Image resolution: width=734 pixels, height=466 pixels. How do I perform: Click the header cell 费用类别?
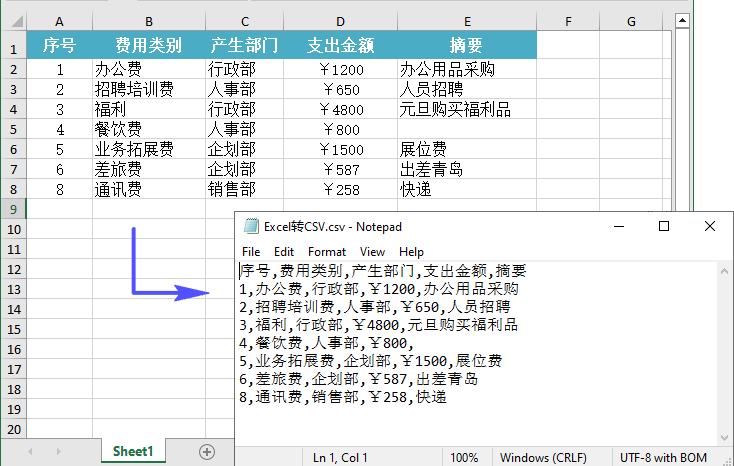coord(149,45)
